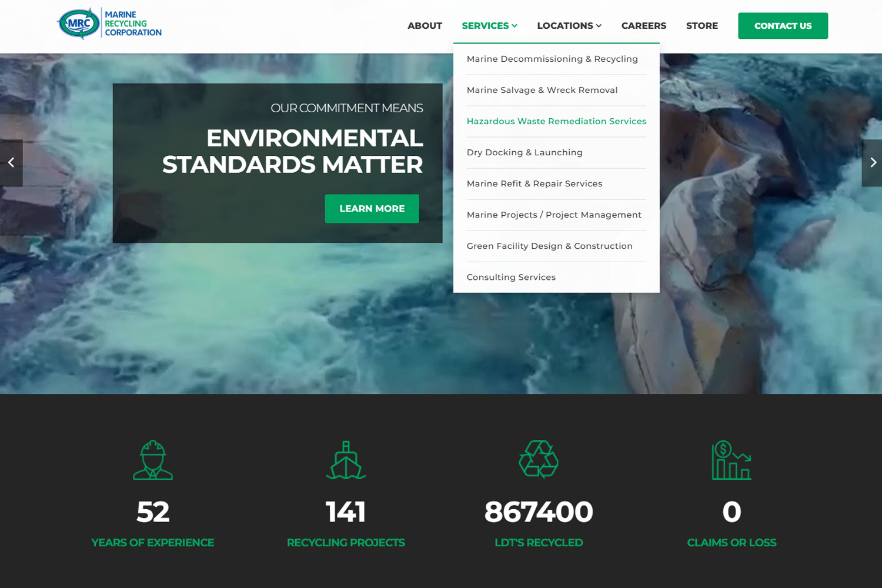Select Marine Decommissioning & Recycling
The height and width of the screenshot is (588, 882).
coord(552,59)
